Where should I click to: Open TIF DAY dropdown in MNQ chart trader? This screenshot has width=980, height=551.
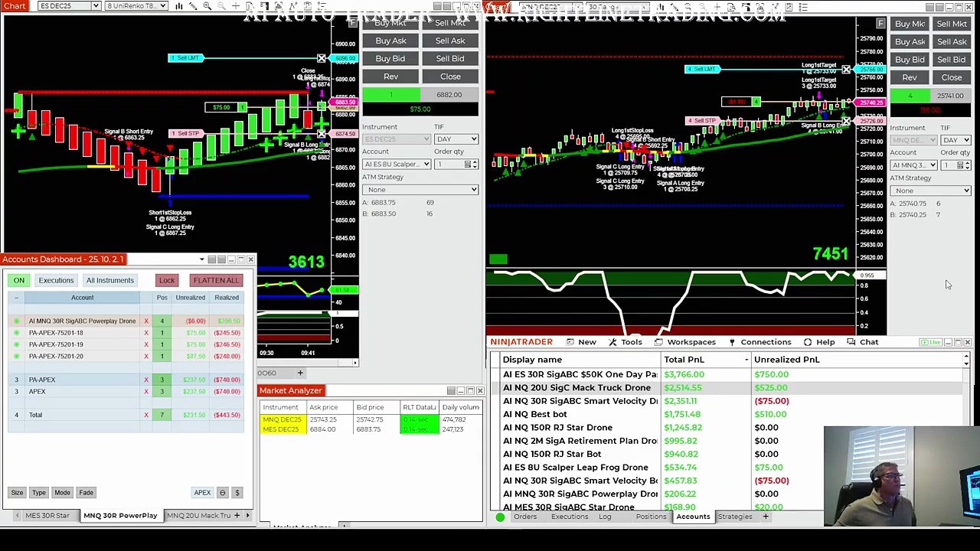tap(955, 140)
